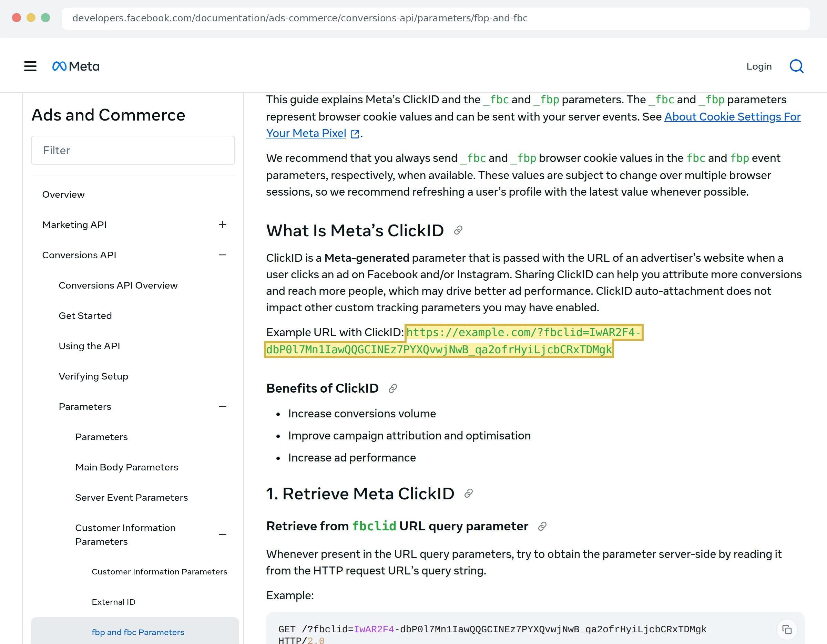
Task: Focus the sidebar Filter field
Action: coord(133,150)
